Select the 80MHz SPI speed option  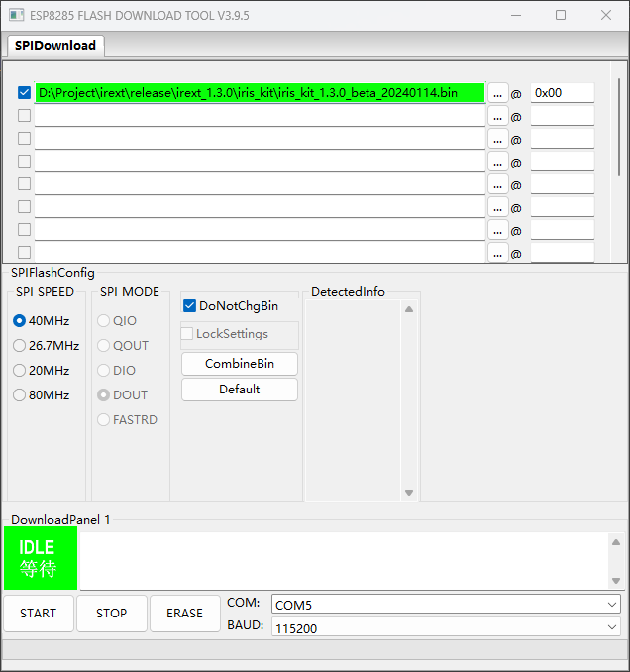click(x=20, y=395)
